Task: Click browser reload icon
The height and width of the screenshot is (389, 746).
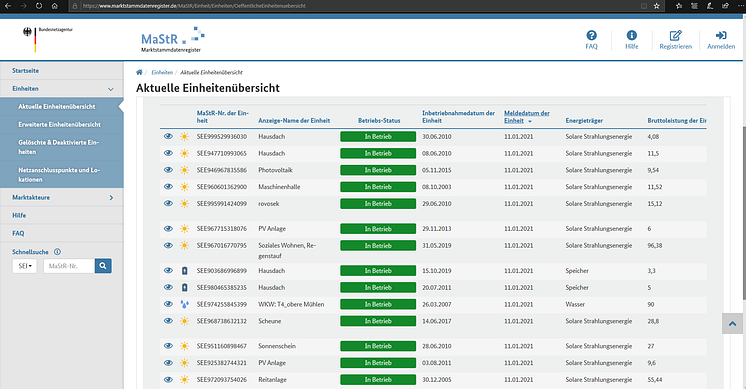Action: (x=39, y=6)
